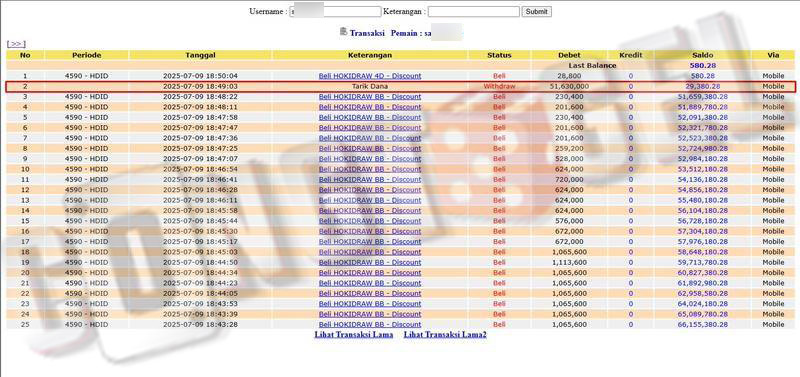
Task: Click the Last Balance value 580.28
Action: tap(703, 65)
